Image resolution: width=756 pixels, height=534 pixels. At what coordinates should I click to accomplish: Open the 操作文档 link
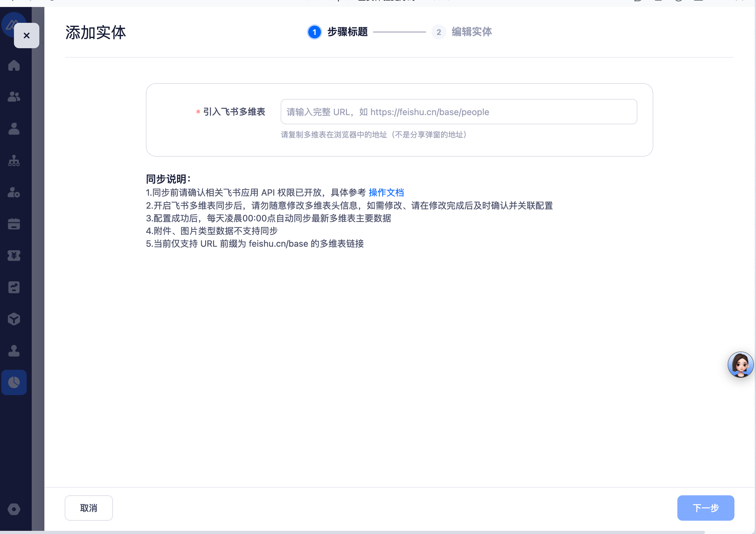pyautogui.click(x=386, y=192)
